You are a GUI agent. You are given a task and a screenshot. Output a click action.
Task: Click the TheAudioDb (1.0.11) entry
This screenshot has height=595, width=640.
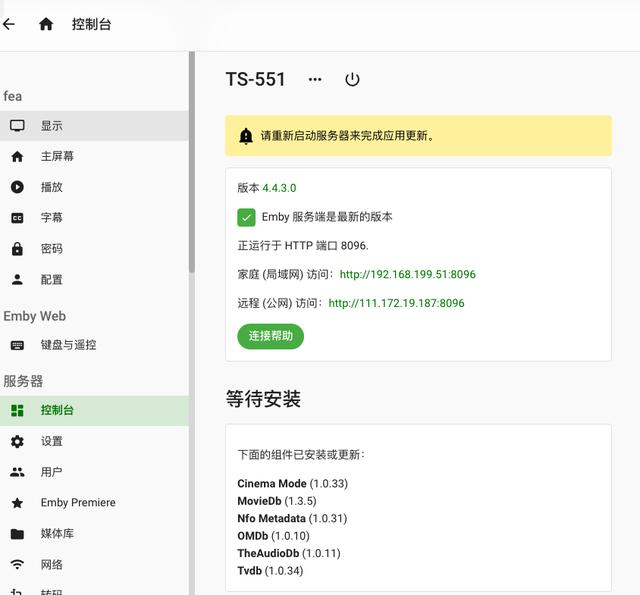[289, 553]
